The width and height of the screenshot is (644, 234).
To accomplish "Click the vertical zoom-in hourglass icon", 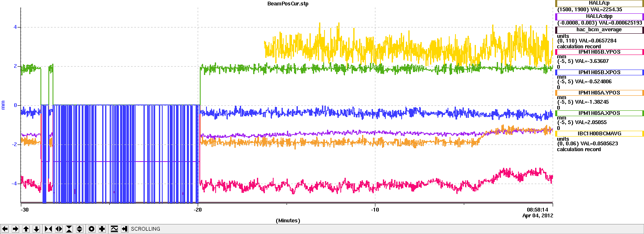I will (x=69, y=229).
